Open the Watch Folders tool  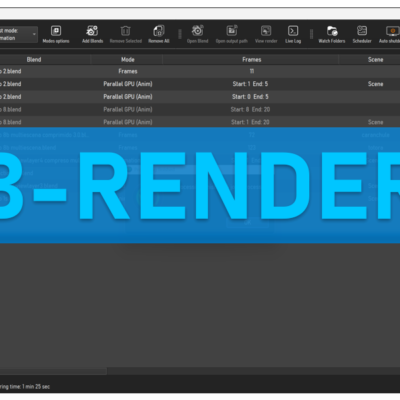[332, 31]
